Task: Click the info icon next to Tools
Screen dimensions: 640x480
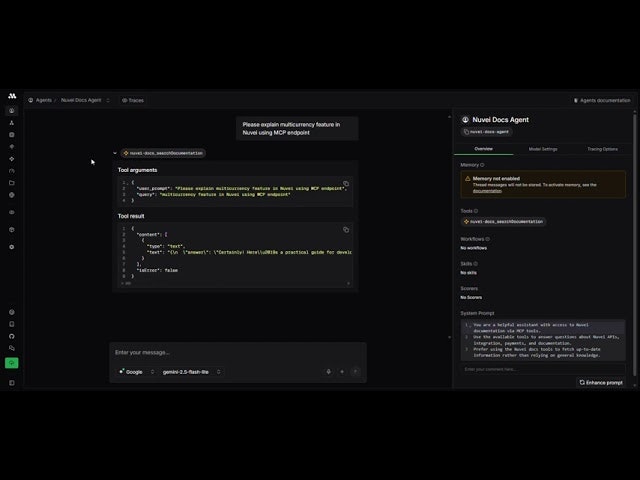Action: [476, 211]
